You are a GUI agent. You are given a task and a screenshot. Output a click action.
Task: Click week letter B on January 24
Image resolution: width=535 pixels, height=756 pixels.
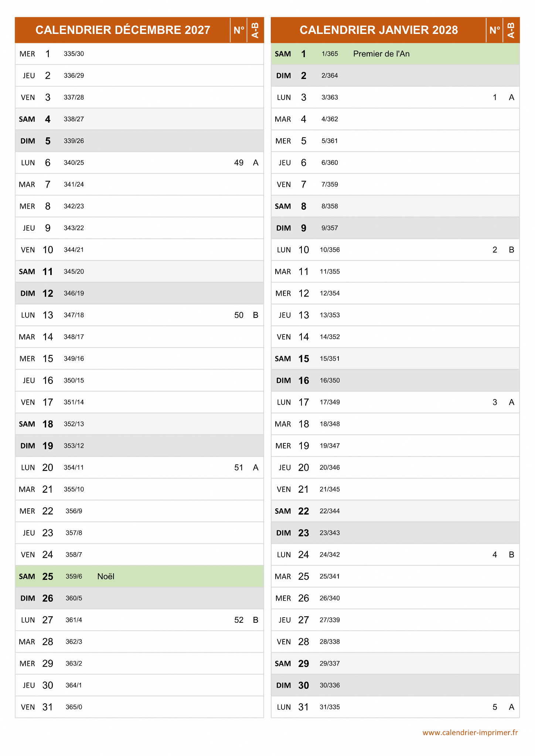511,554
